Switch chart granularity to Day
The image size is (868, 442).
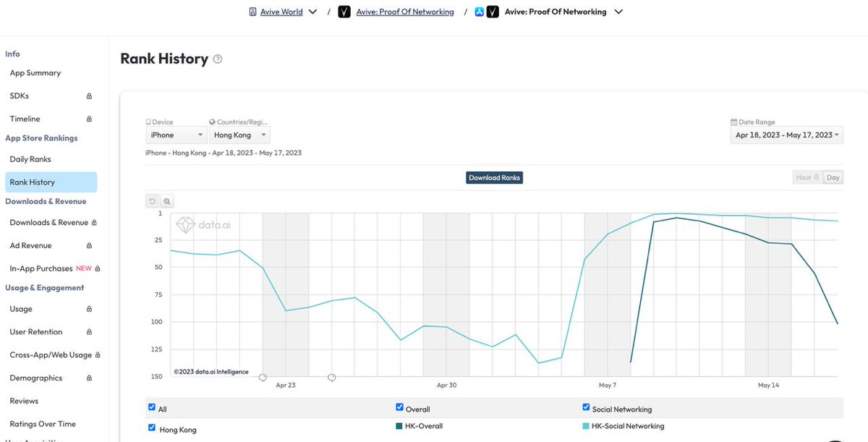[833, 177]
